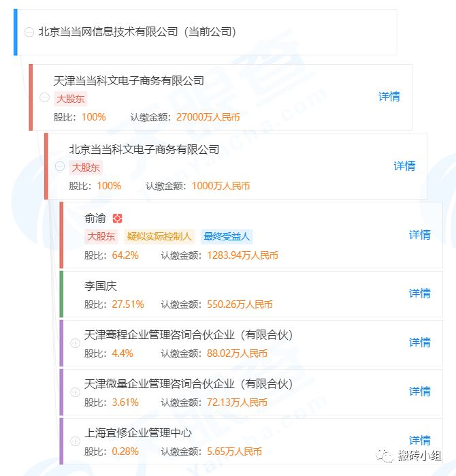The width and height of the screenshot is (456, 476).
Task: Click the shareholder name 李国庆
Action: click(101, 286)
